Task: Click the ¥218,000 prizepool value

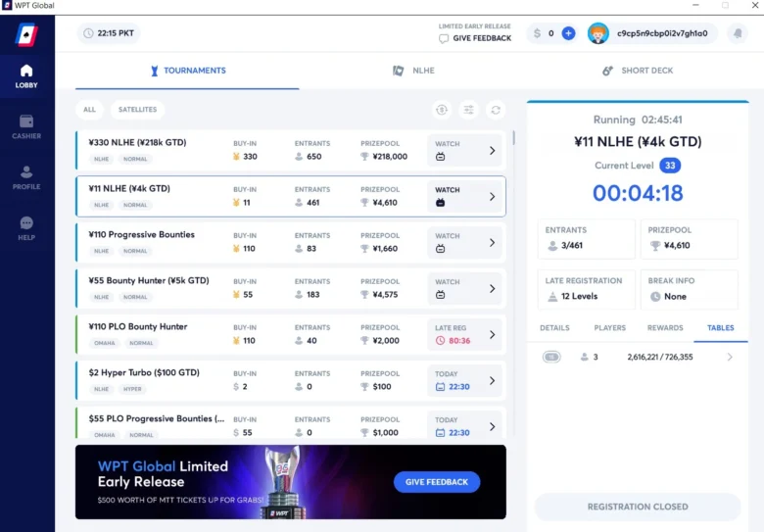Action: pyautogui.click(x=390, y=157)
